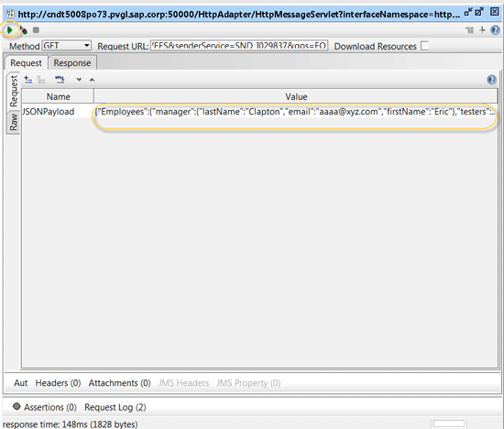Add assertion via toolbar icon beside play
This screenshot has width=504, height=429.
point(23,30)
